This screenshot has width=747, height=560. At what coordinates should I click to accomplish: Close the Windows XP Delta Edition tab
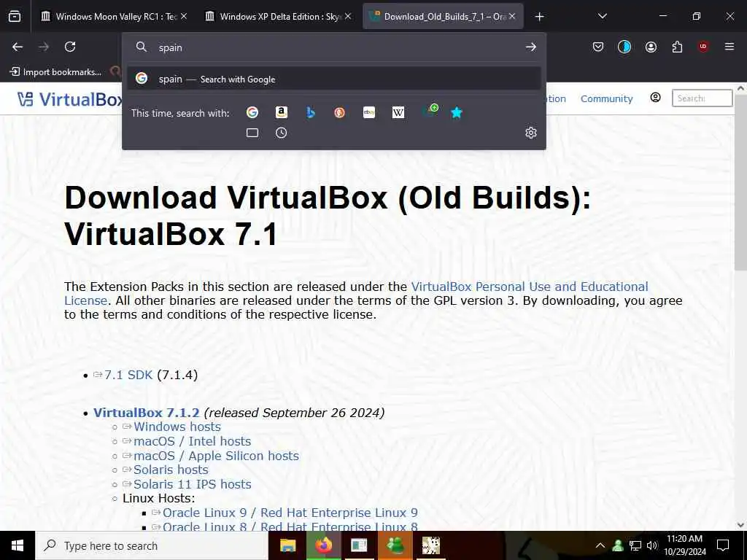pos(348,16)
